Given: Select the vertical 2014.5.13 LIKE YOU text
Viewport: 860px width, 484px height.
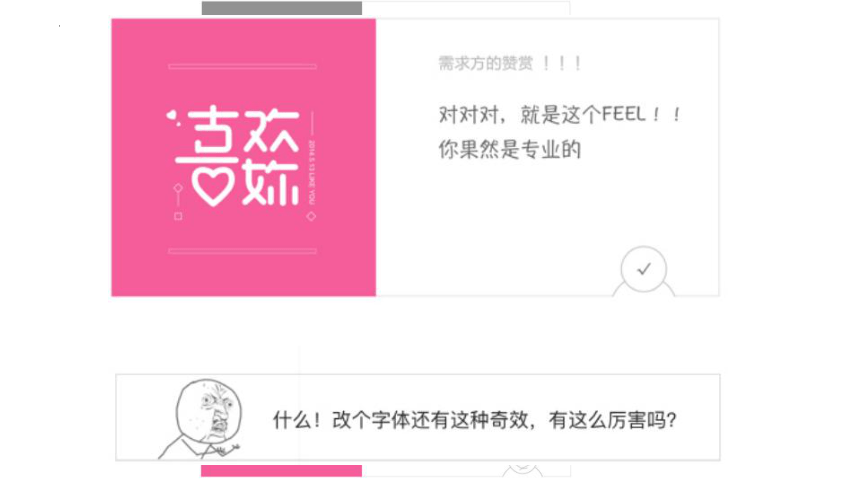Looking at the screenshot, I should 312,172.
